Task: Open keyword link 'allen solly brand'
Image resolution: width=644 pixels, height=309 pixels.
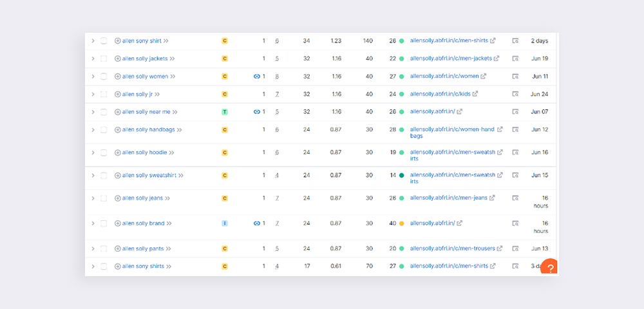Action: point(143,223)
